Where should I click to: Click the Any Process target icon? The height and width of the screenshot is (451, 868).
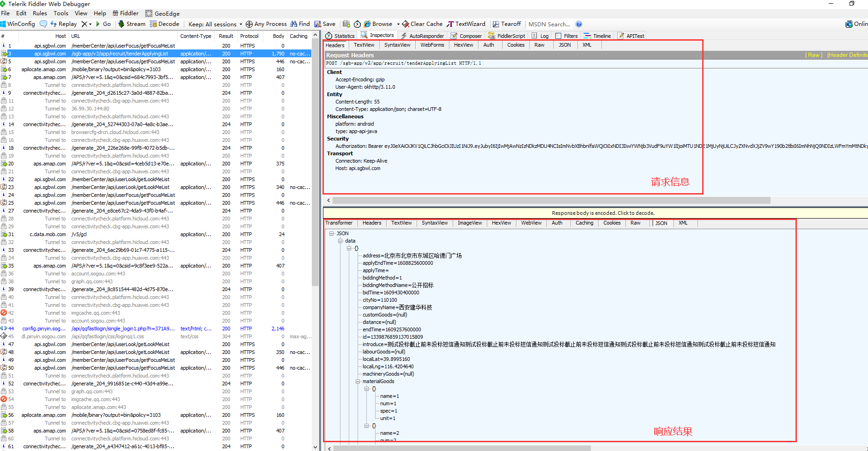click(x=249, y=24)
